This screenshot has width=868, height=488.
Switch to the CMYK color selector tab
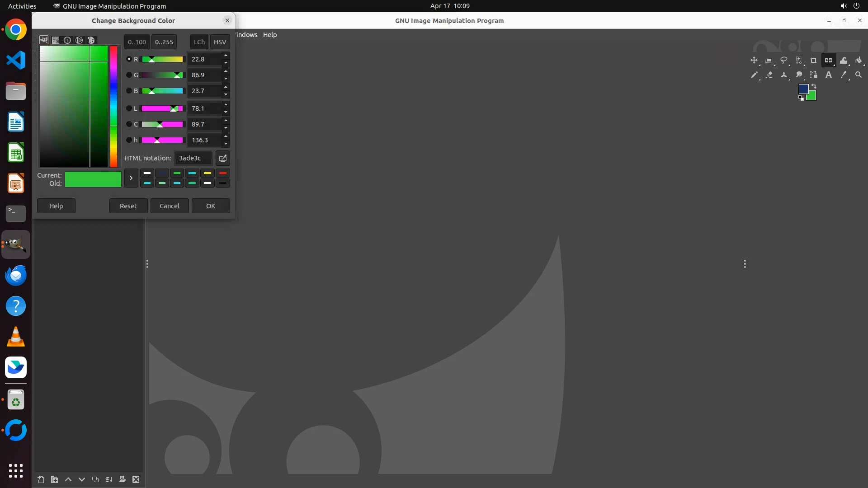tap(56, 40)
